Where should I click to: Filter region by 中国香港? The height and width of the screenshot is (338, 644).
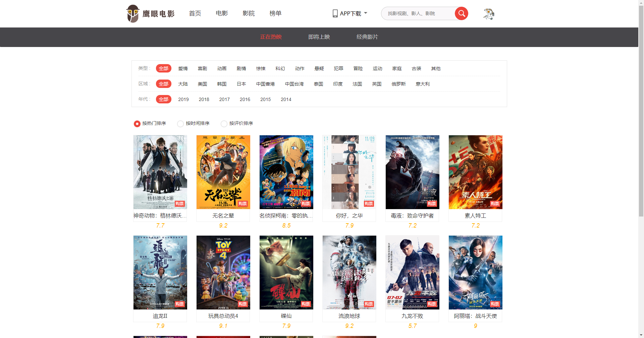pyautogui.click(x=265, y=84)
